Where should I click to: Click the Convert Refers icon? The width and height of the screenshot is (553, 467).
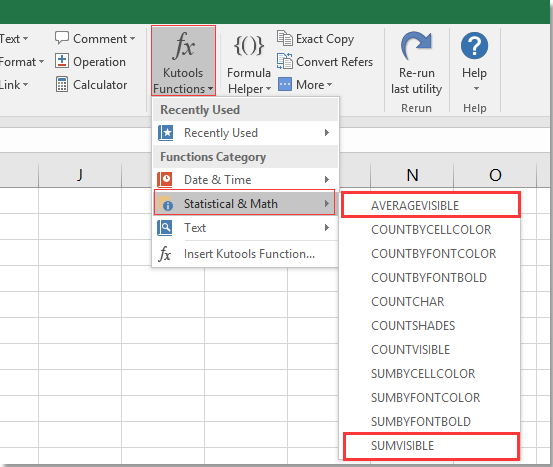285,61
